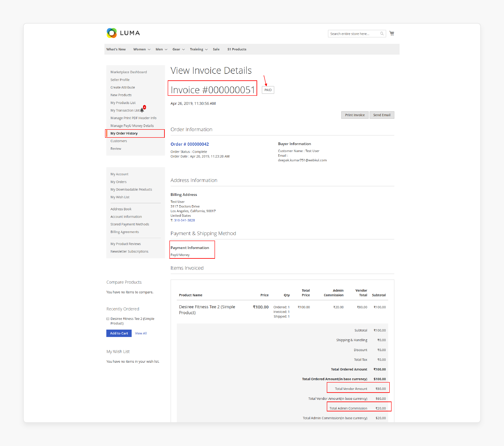Click the search magnifier icon
The height and width of the screenshot is (446, 504).
382,34
